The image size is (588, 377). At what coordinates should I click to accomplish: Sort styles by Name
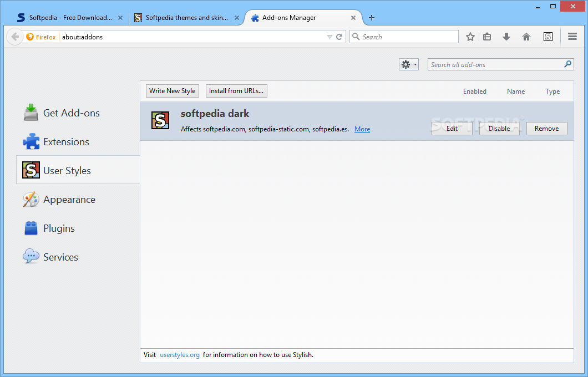pyautogui.click(x=516, y=91)
